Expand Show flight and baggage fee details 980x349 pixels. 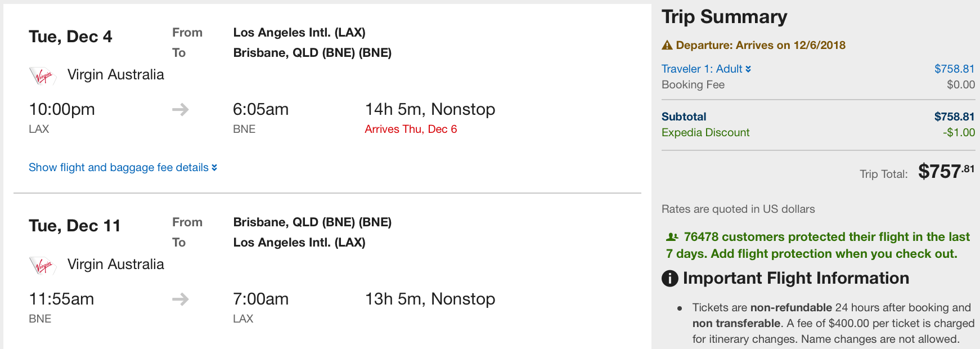tap(123, 167)
